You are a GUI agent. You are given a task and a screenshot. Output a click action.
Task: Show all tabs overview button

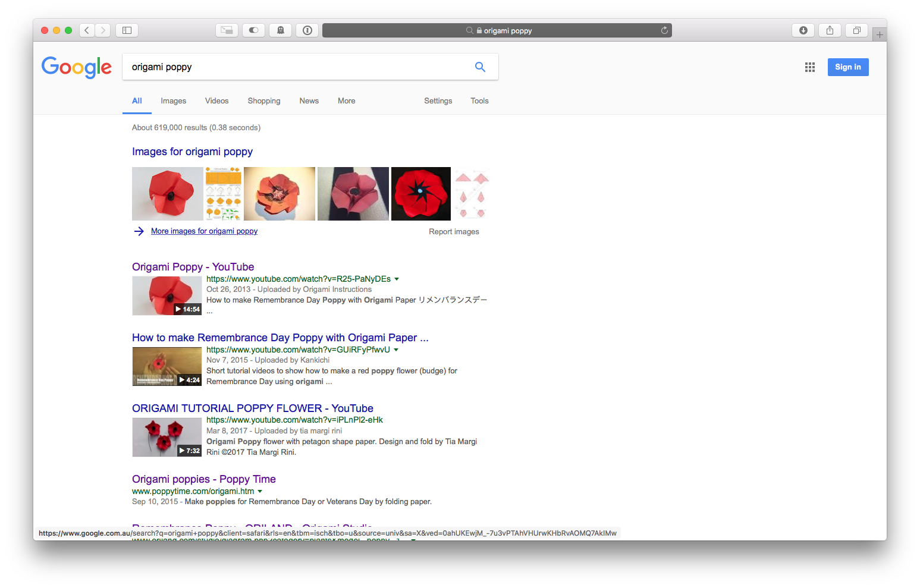pyautogui.click(x=856, y=30)
